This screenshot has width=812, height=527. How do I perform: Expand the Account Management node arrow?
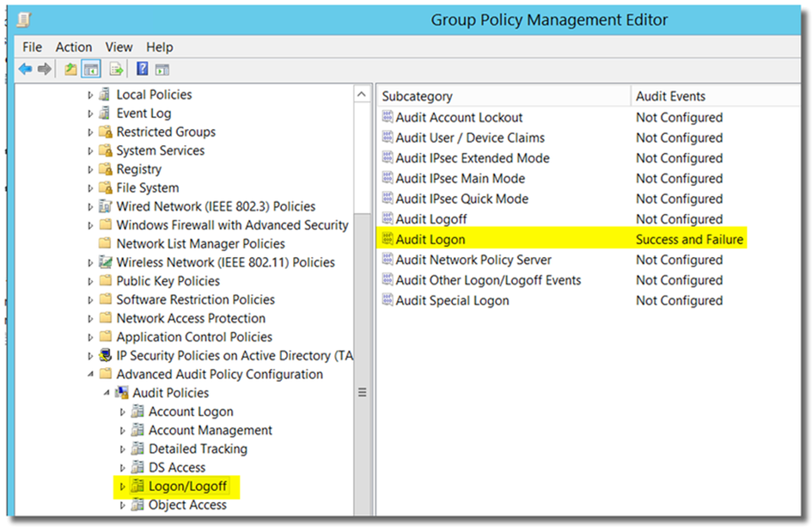tap(122, 431)
